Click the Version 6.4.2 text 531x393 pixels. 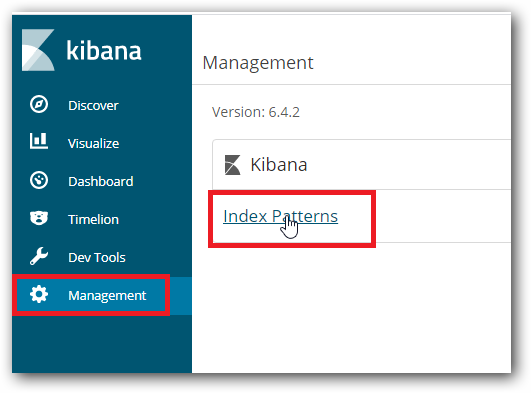[256, 112]
